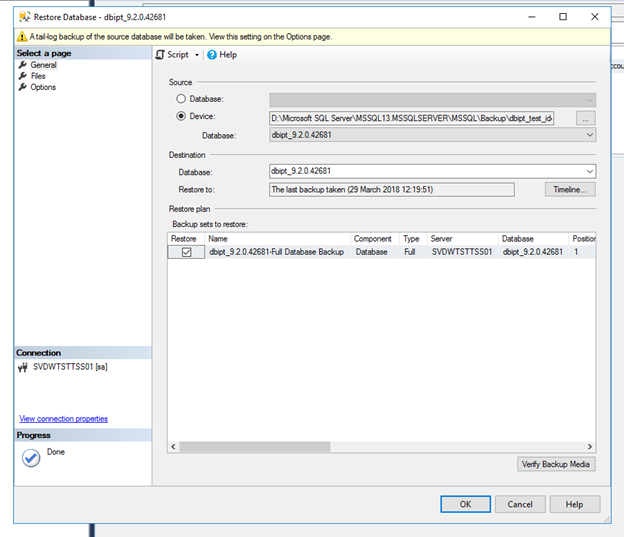
Task: Click the Server column header
Action: point(462,239)
